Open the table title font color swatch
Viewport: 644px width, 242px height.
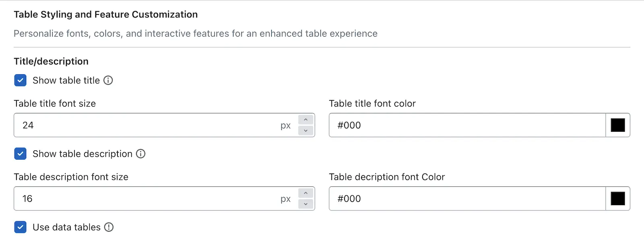pos(618,125)
